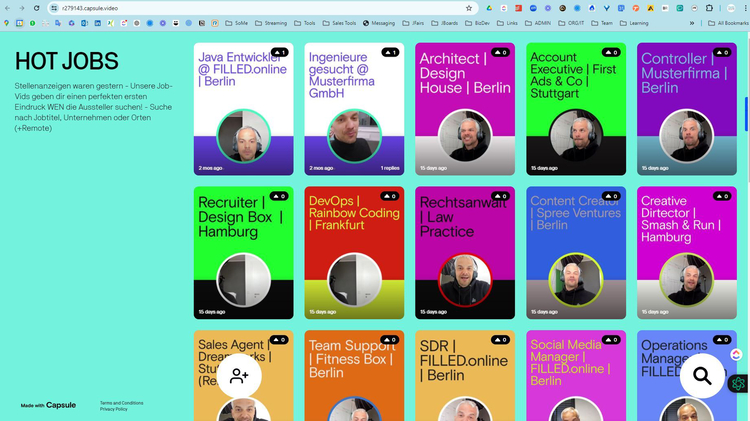Open the search magnifier round button
The width and height of the screenshot is (750, 421).
click(x=702, y=376)
